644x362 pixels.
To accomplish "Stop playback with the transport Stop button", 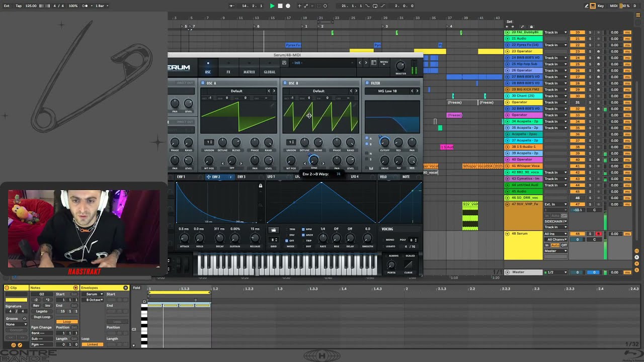I will [280, 6].
